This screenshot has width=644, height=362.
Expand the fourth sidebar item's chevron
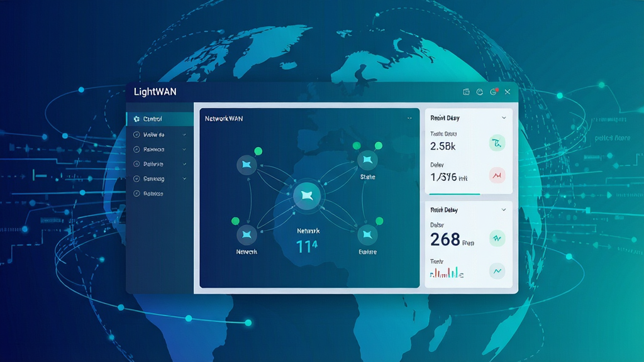[x=184, y=164]
